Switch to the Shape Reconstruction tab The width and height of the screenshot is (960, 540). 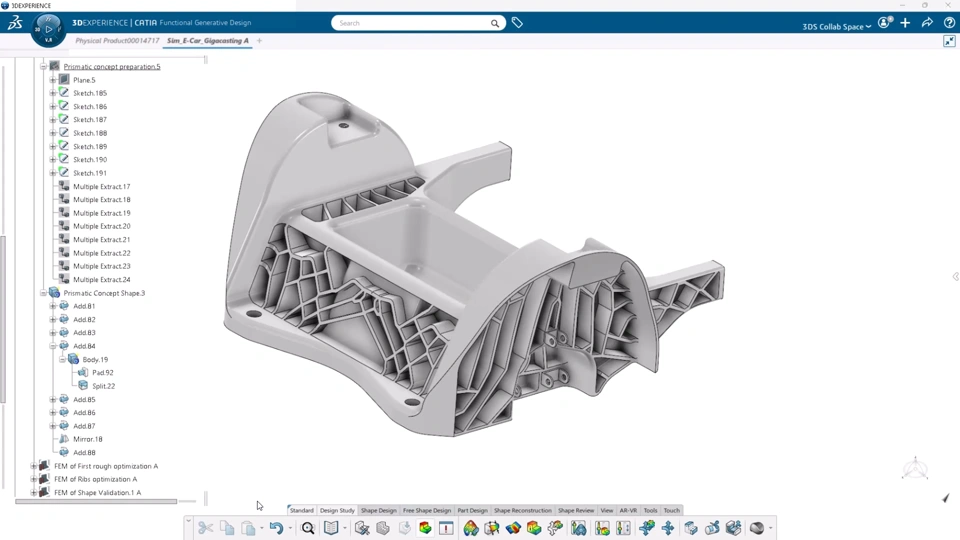tap(522, 510)
